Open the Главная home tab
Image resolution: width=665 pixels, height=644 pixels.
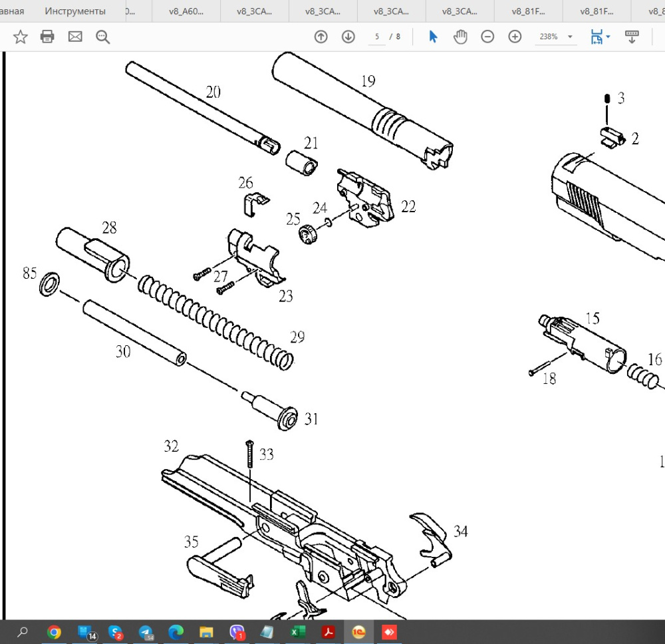click(12, 11)
